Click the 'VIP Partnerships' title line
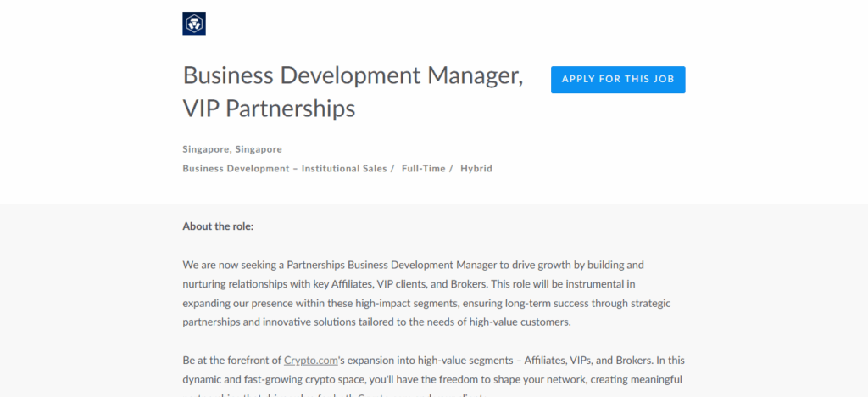Viewport: 868px width, 397px height. (269, 109)
